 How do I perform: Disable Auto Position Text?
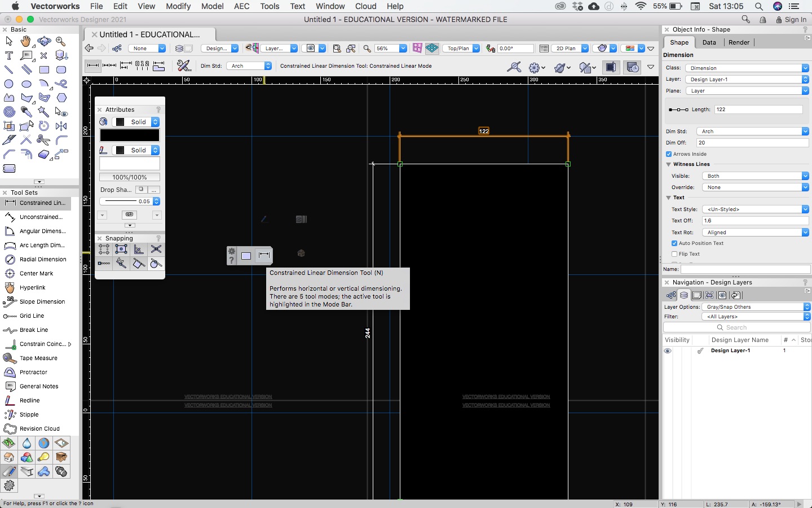(674, 243)
